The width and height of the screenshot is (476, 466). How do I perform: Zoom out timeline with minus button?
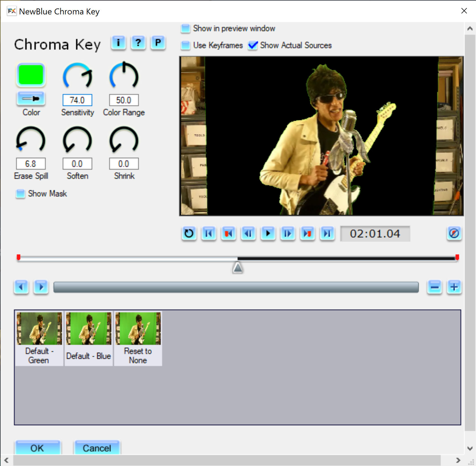click(435, 287)
